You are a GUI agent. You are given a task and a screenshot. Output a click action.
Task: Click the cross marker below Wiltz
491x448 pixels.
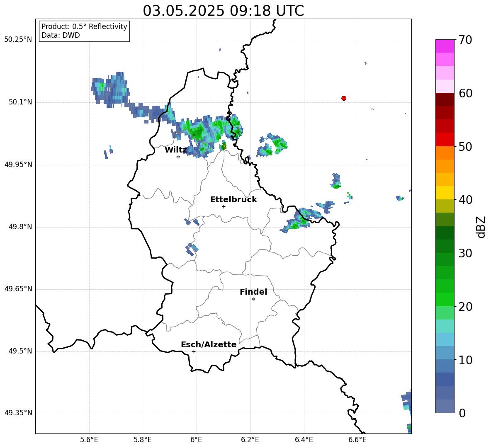coord(178,157)
